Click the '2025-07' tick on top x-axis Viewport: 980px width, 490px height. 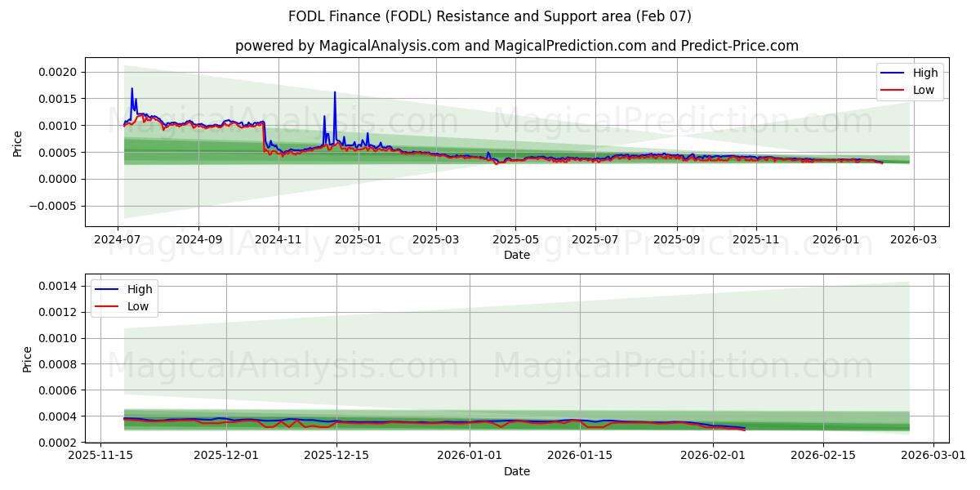[x=595, y=240]
